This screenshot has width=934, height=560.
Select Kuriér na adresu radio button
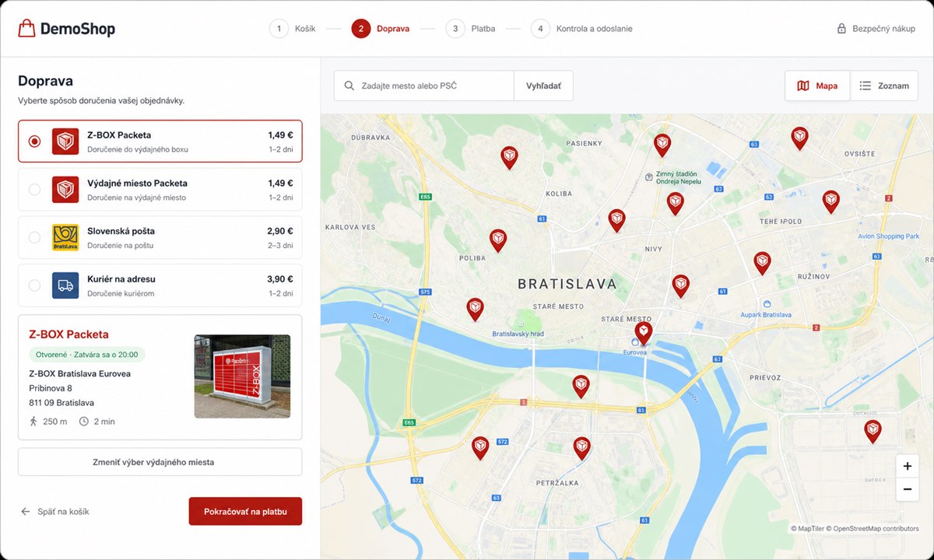(x=34, y=285)
